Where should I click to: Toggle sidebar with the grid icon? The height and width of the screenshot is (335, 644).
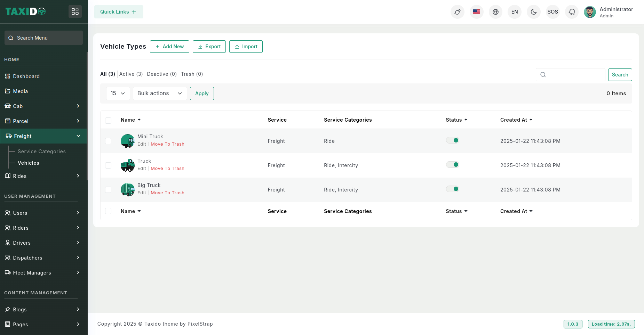75,12
